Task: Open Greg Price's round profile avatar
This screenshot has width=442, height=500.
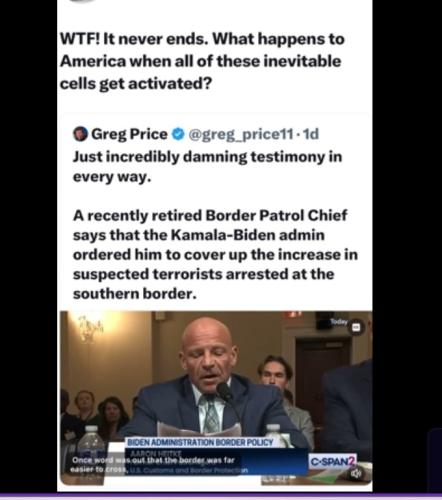Action: [80, 134]
